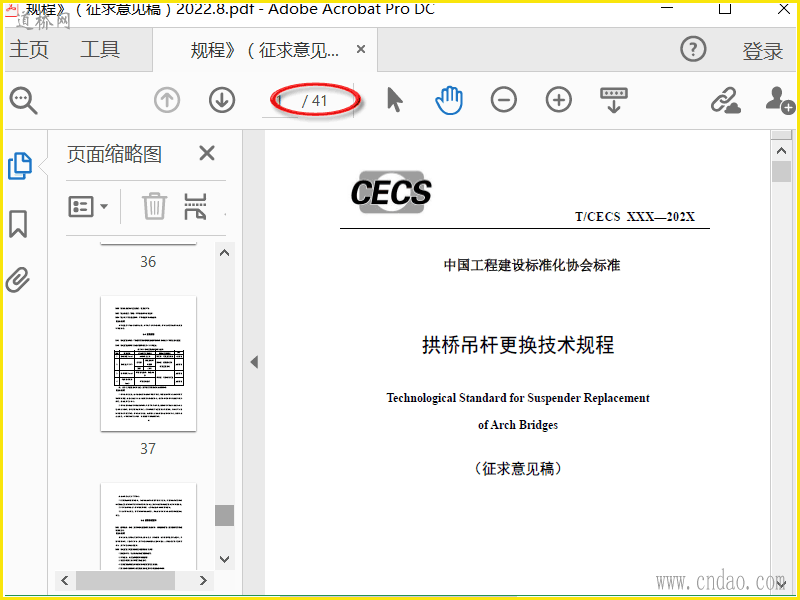Switch to the 主页 tab
Image resolution: width=800 pixels, height=600 pixels.
[x=29, y=49]
